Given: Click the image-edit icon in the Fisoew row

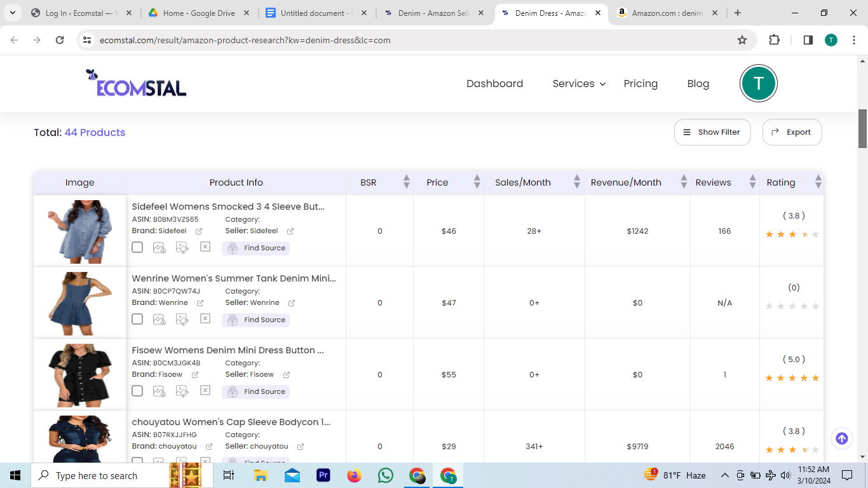Looking at the screenshot, I should 182,391.
